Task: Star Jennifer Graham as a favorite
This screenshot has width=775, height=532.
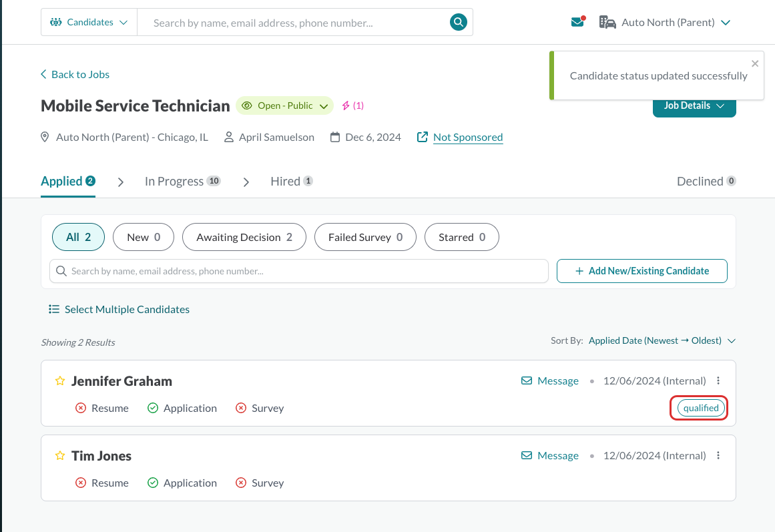Action: click(60, 380)
